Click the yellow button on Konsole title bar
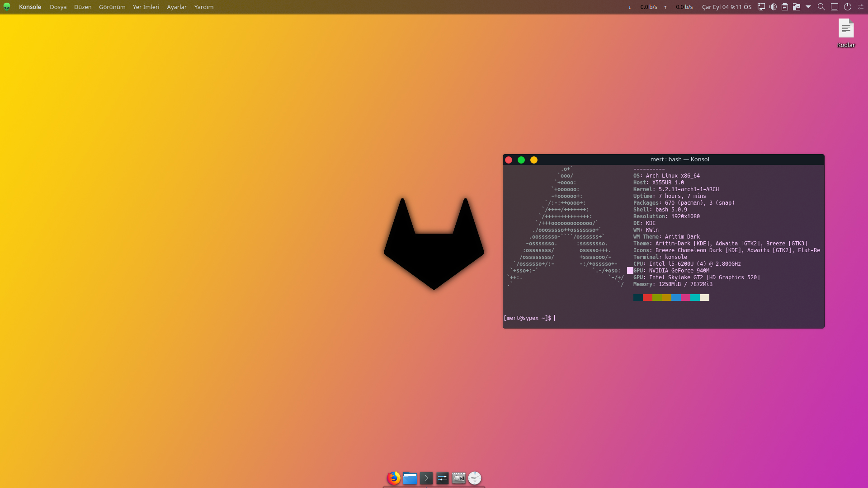Image resolution: width=868 pixels, height=488 pixels. coord(534,160)
